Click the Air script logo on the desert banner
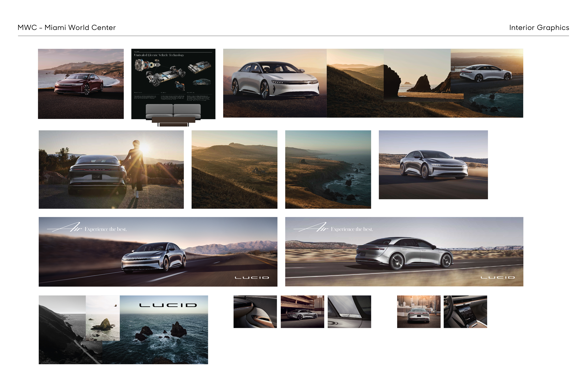 [311, 227]
